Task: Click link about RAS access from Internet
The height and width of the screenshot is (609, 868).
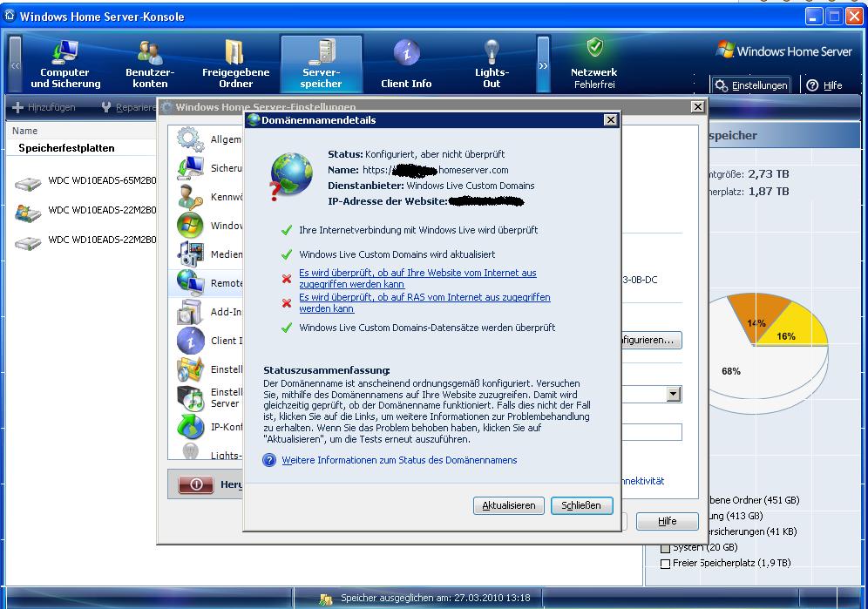Action: click(424, 303)
